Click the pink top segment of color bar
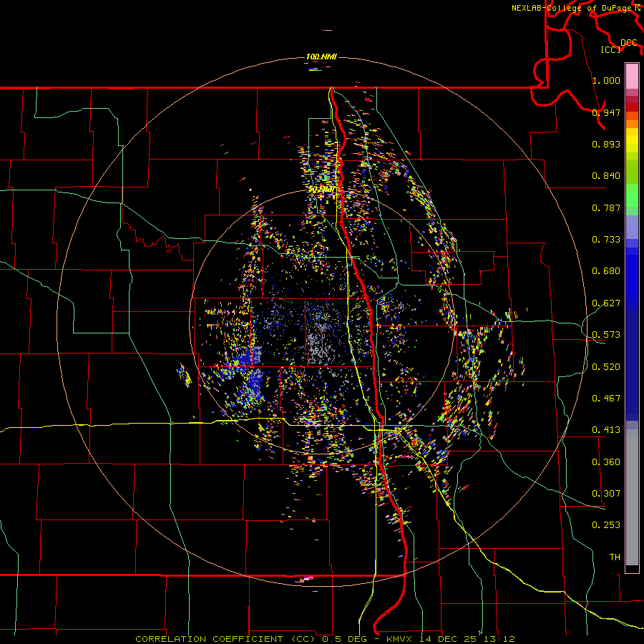Screen dimensions: 644x644 [632, 76]
